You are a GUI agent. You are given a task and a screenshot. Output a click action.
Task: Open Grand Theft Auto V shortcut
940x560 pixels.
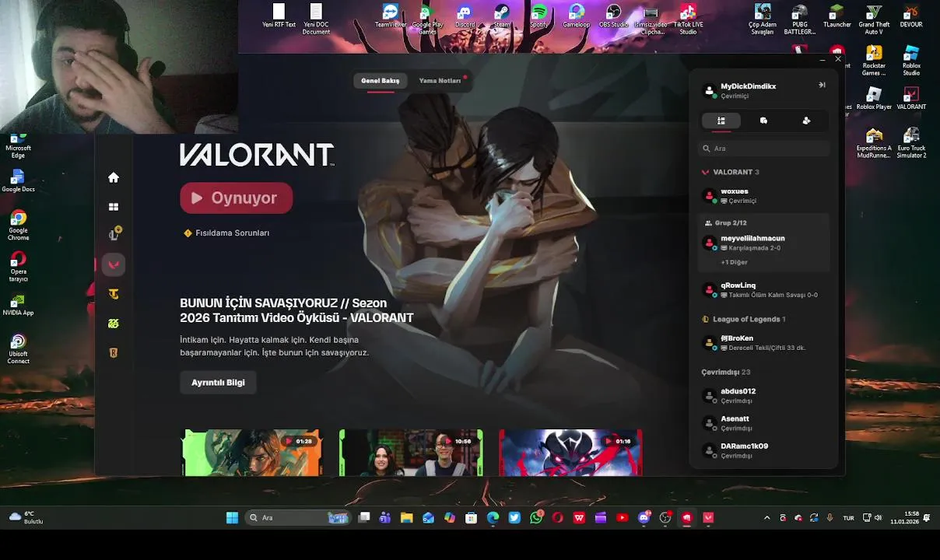pos(874,19)
